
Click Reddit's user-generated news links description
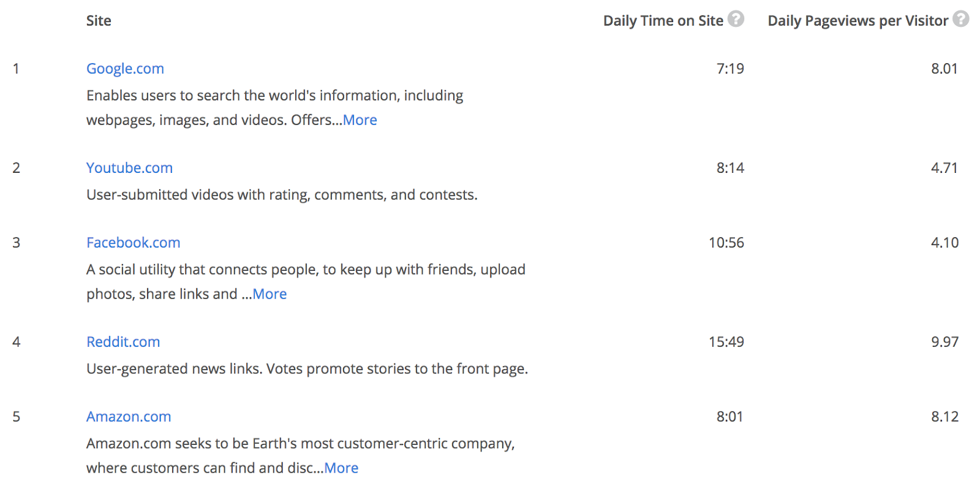[307, 369]
